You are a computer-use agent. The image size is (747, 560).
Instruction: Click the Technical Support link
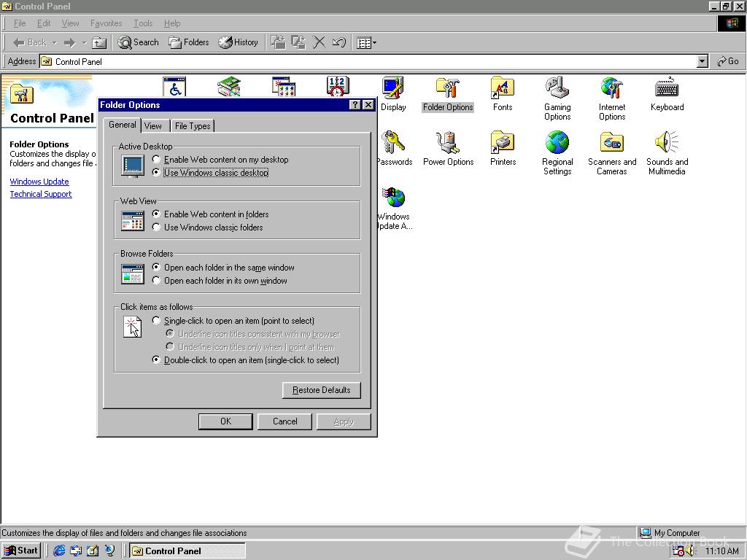[x=41, y=194]
